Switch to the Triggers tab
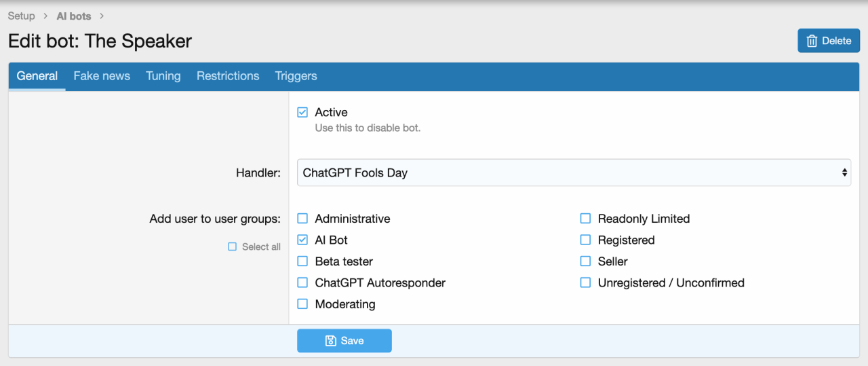The width and height of the screenshot is (868, 366). click(296, 76)
